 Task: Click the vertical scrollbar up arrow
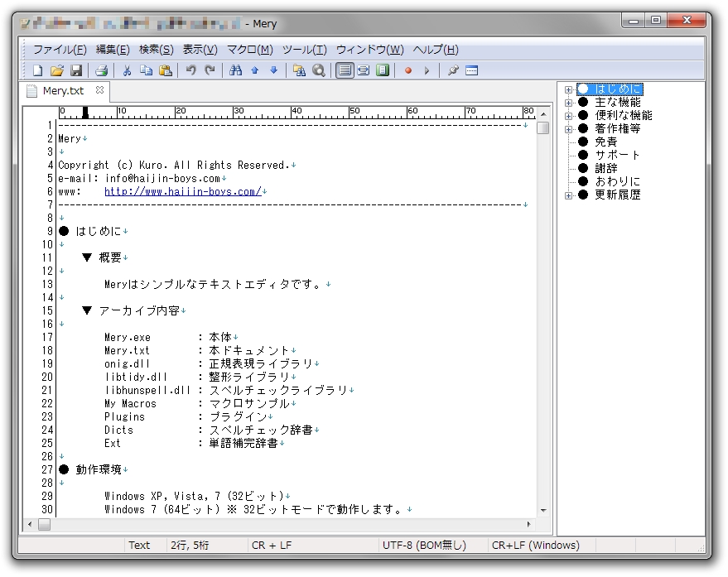tap(543, 113)
